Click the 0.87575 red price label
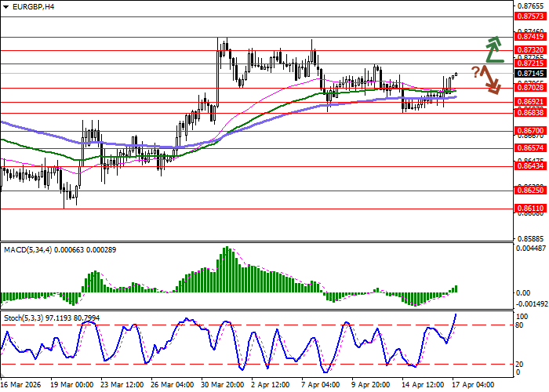Screen dimensions: 549x392 [x=530, y=16]
